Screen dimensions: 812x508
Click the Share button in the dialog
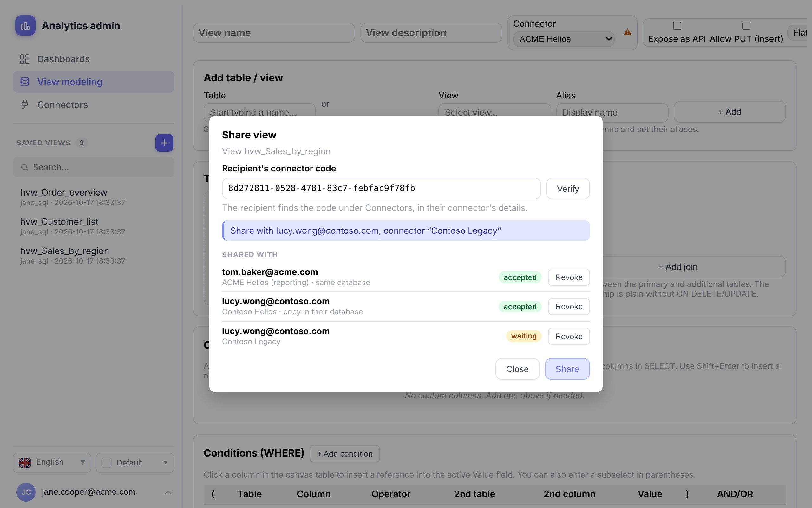(567, 369)
